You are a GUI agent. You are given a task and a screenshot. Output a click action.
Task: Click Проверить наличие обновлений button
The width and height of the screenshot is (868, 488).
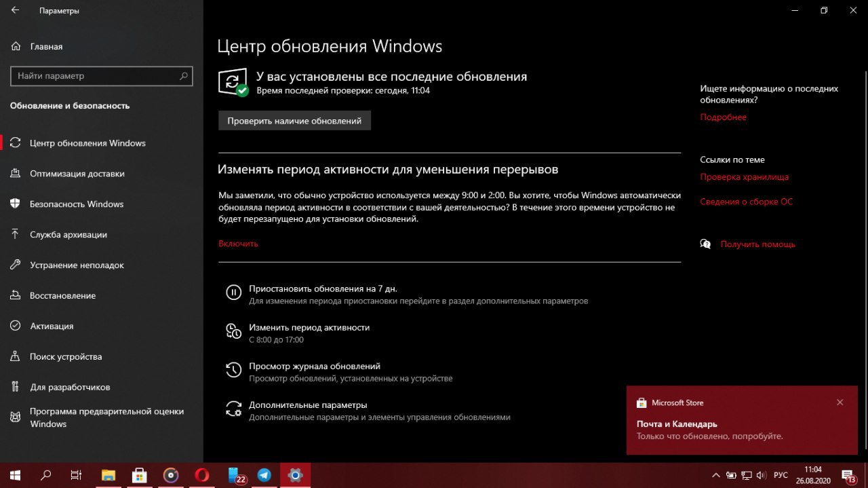294,121
